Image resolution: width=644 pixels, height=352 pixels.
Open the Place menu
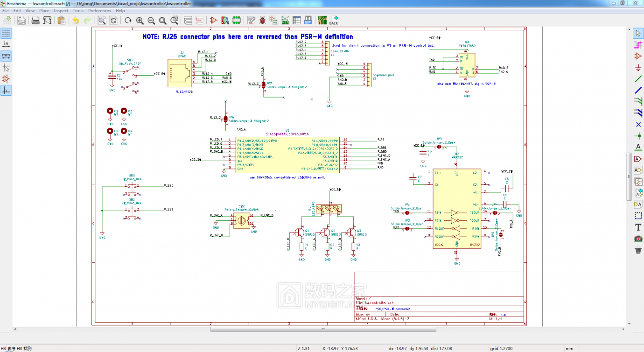point(44,10)
